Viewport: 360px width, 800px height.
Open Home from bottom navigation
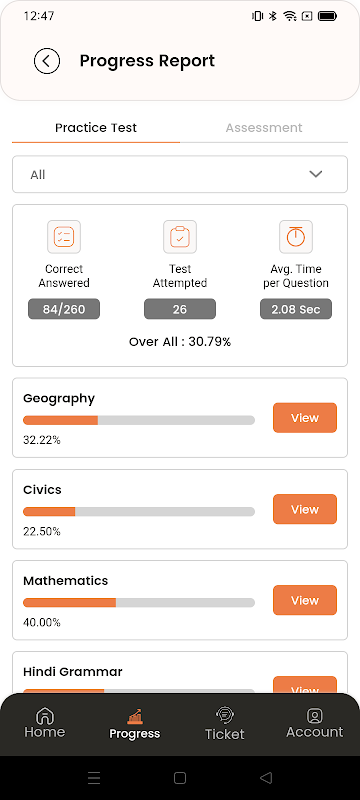tap(45, 724)
